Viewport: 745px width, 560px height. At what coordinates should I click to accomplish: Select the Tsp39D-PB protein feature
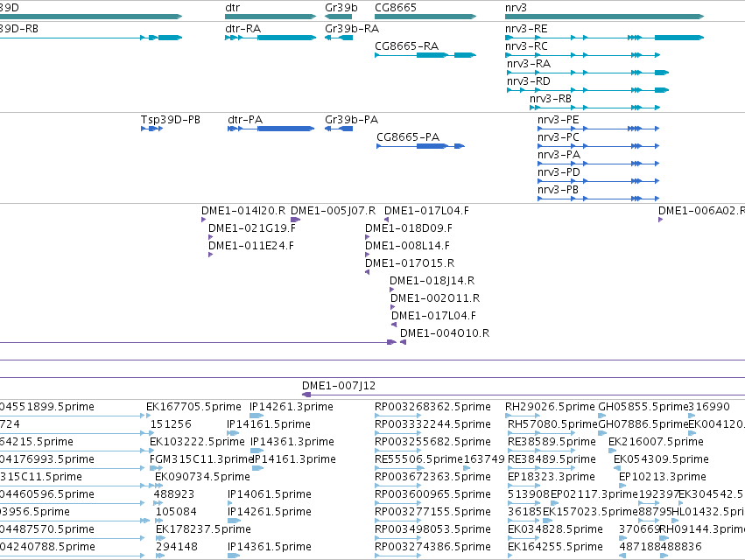pyautogui.click(x=152, y=129)
